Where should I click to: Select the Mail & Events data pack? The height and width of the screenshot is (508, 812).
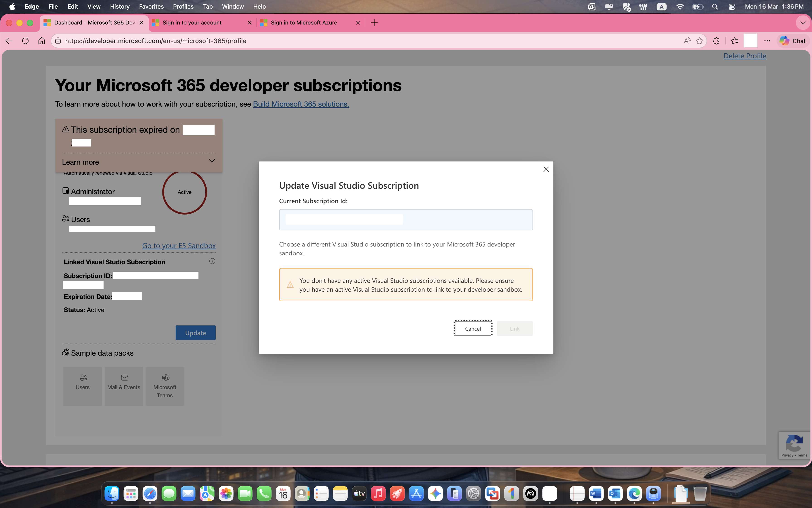pos(124,386)
